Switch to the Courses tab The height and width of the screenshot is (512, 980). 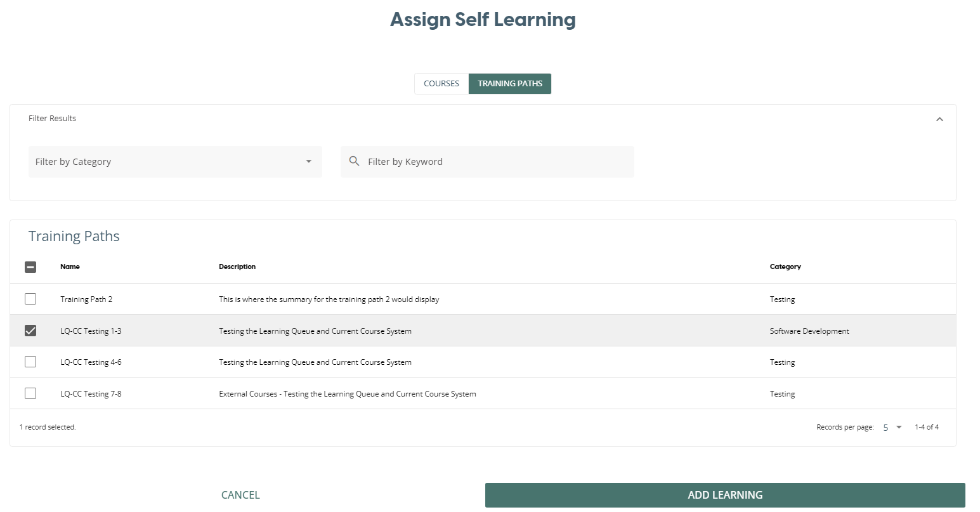point(441,84)
